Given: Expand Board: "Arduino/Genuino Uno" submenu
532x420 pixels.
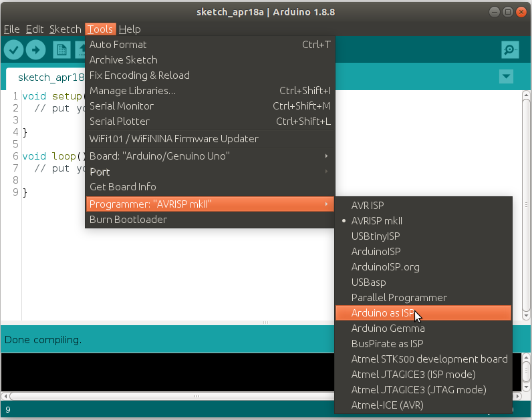Looking at the screenshot, I should click(x=210, y=156).
